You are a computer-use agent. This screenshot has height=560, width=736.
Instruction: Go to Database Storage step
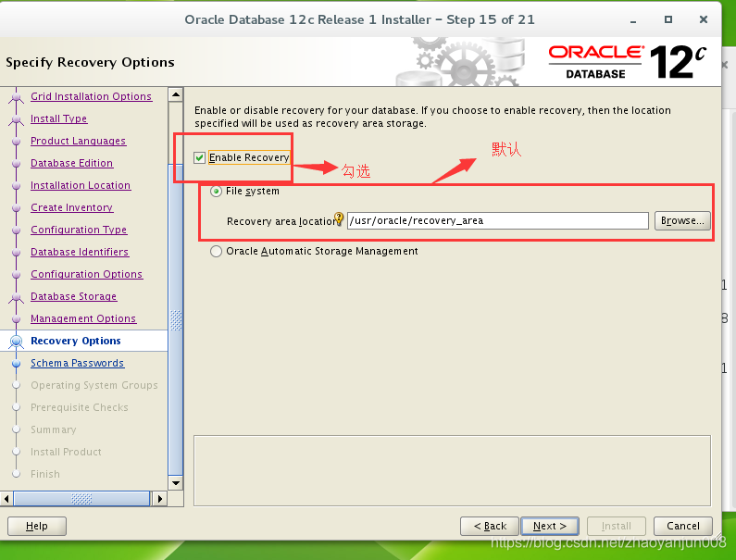(x=73, y=296)
